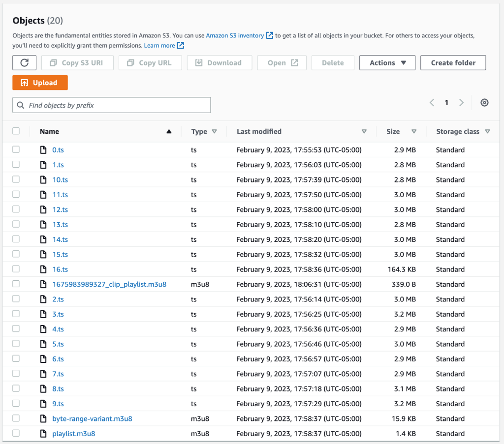
Task: Click the search magnifier icon
Action: (21, 105)
